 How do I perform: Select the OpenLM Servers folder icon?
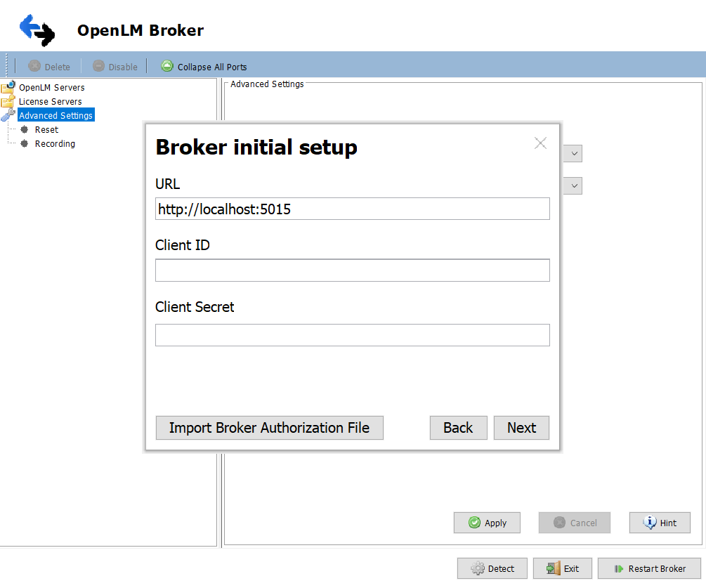pyautogui.click(x=8, y=88)
